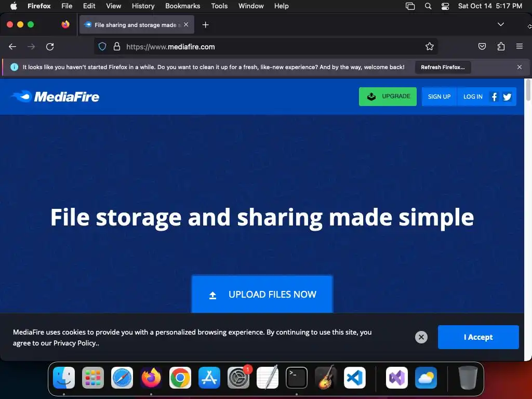
Task: Log in with the Twitter bird icon
Action: (507, 97)
